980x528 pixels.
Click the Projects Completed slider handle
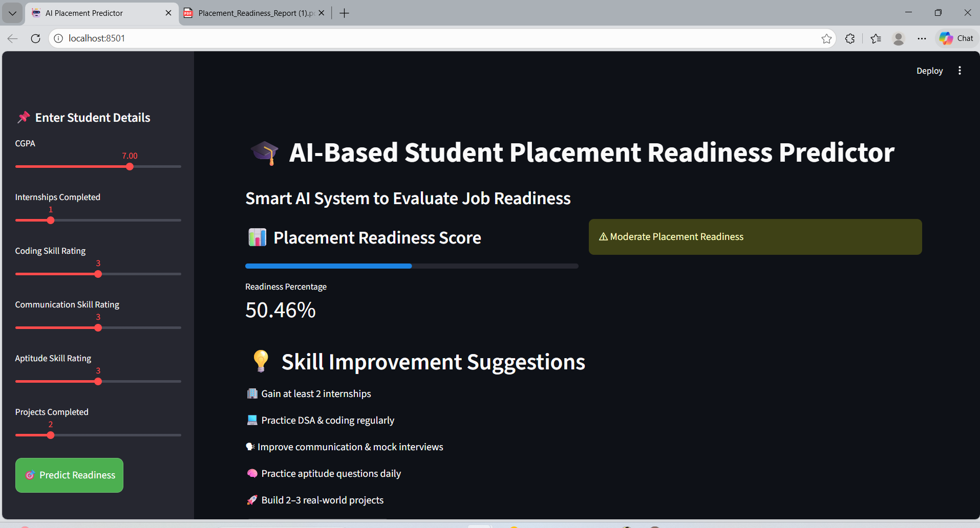(x=51, y=435)
